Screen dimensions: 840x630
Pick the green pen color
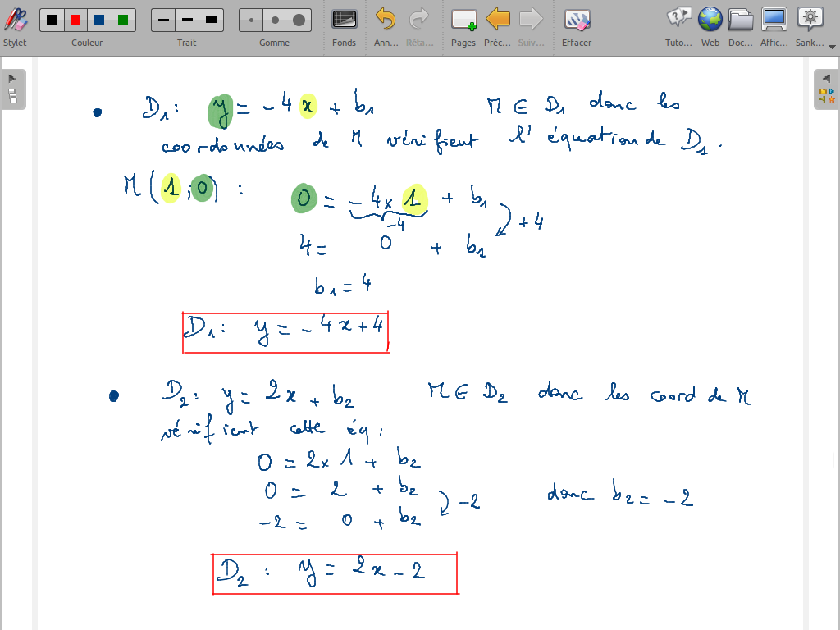point(123,20)
